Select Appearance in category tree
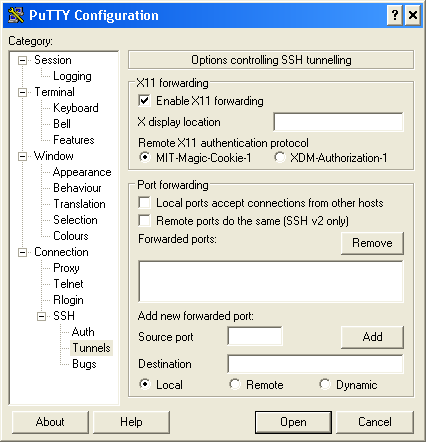This screenshot has height=442, width=426. (x=82, y=172)
